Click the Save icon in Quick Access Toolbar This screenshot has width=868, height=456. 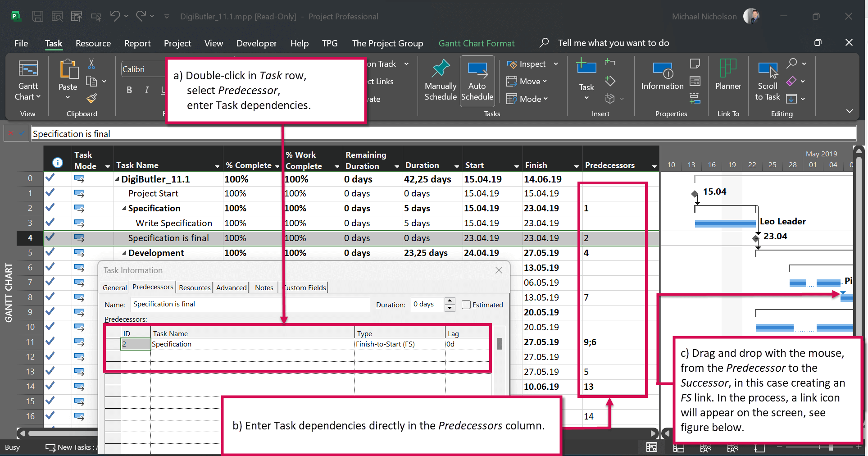pos(37,16)
